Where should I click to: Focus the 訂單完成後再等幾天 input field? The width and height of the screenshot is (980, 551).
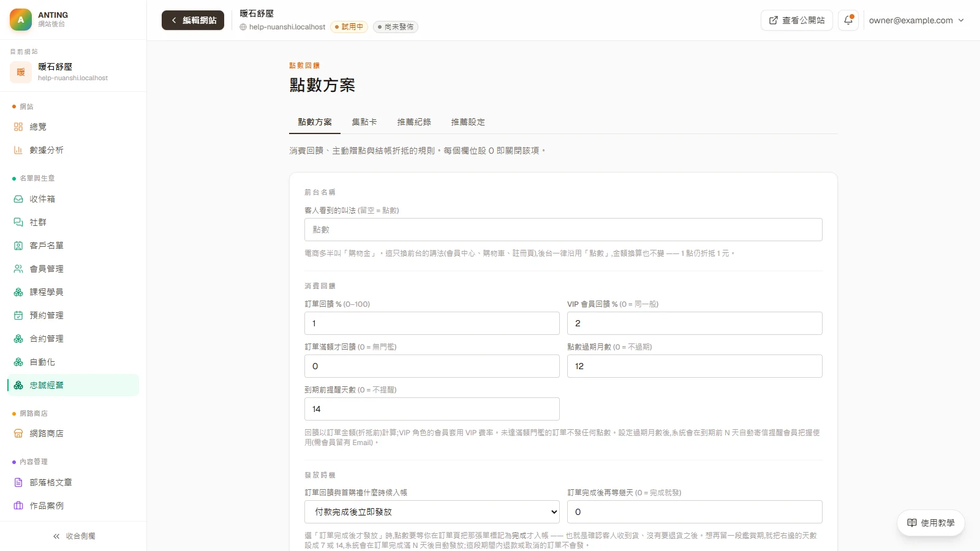[x=695, y=512]
